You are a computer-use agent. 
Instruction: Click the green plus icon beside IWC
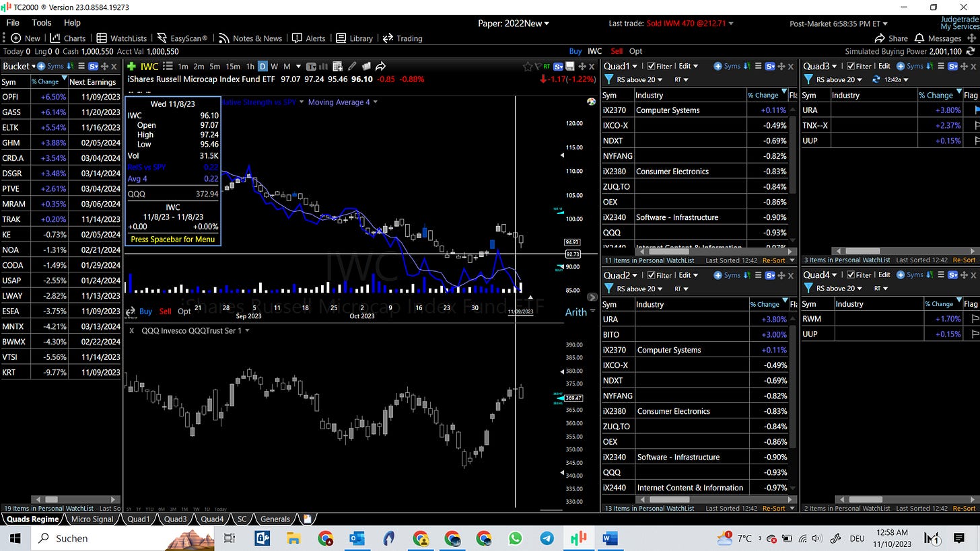pos(132,66)
